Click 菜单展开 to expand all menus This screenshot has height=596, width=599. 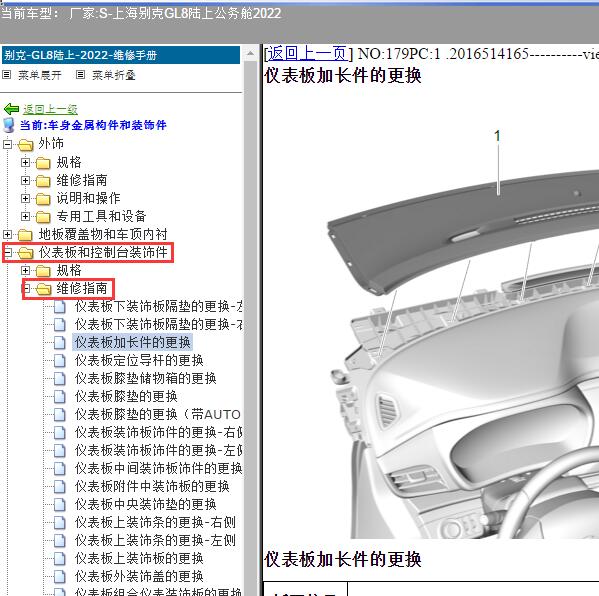point(39,75)
